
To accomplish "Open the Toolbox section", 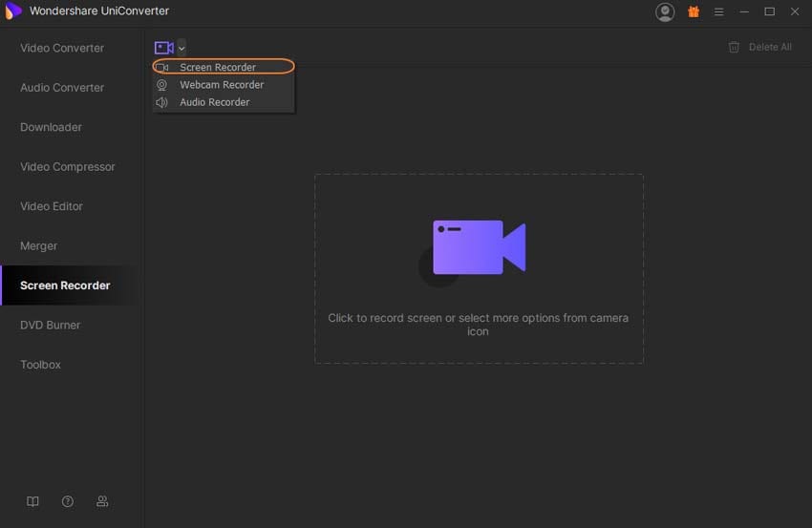I will (x=41, y=365).
